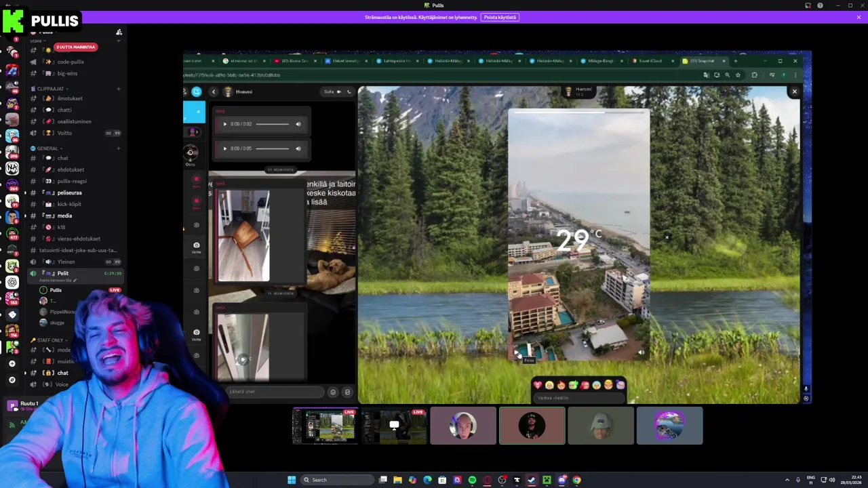Play the 0:05 voice message
Viewport: 868px width, 488px height.
(x=225, y=148)
